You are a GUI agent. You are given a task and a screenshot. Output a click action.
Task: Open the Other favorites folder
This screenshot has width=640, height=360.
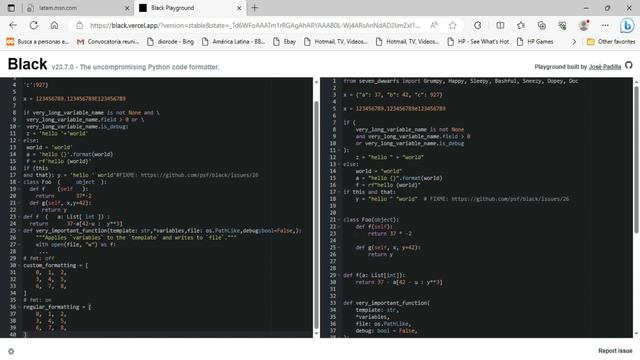tap(611, 42)
